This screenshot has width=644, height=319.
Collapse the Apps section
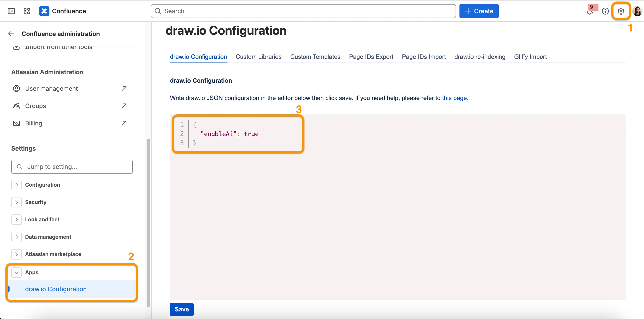[16, 273]
